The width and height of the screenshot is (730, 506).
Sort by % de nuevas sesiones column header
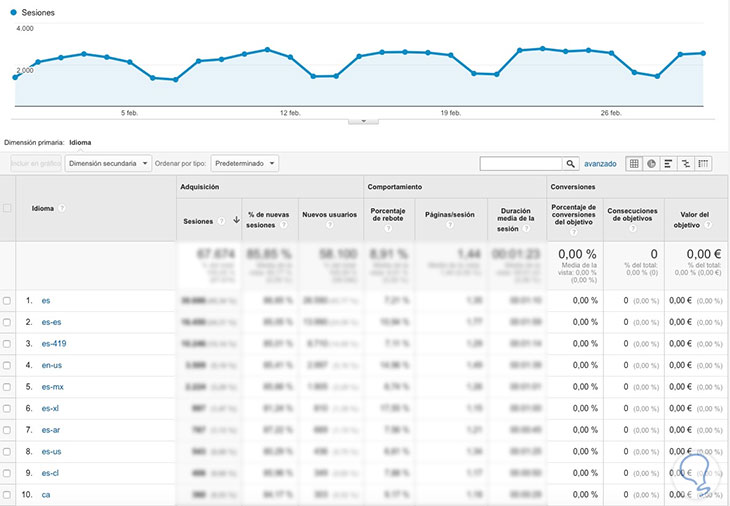click(x=268, y=220)
